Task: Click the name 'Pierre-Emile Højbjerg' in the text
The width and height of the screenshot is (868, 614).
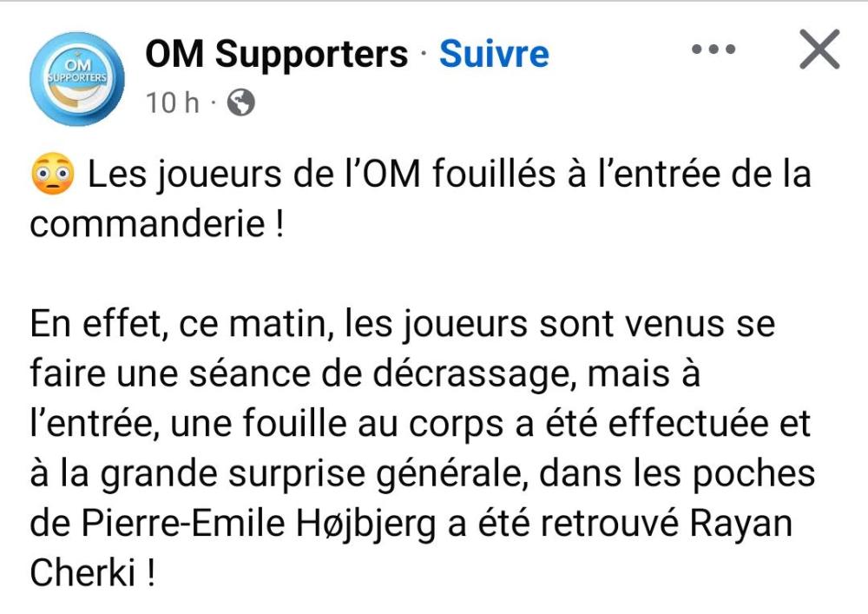Action: point(259,525)
